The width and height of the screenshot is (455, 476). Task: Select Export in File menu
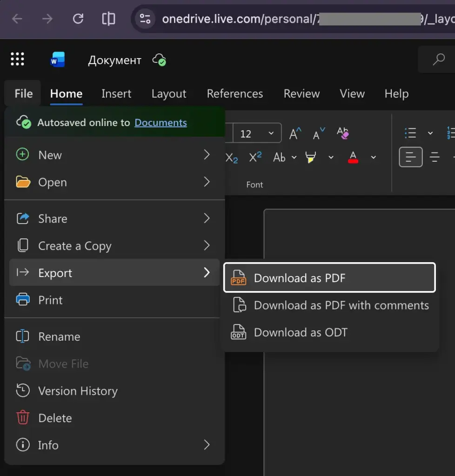(x=114, y=272)
